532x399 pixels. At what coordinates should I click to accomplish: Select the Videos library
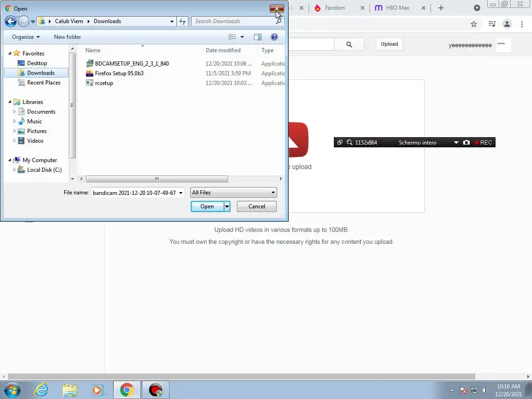(35, 140)
